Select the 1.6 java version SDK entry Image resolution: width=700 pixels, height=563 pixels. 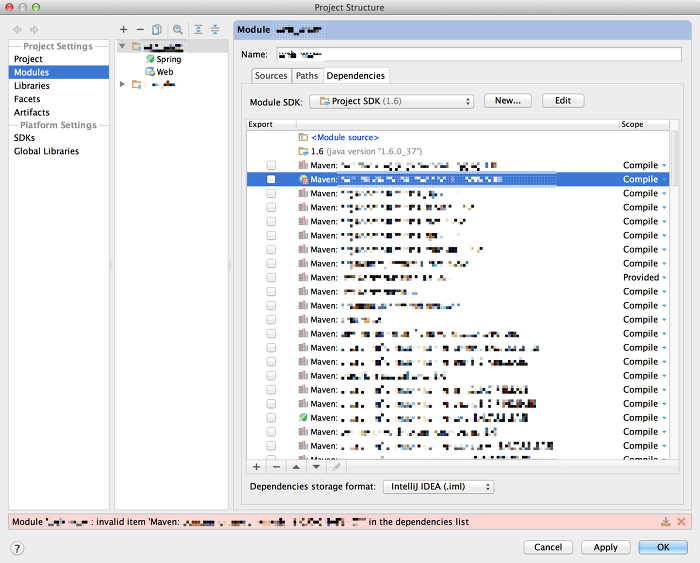[360, 151]
